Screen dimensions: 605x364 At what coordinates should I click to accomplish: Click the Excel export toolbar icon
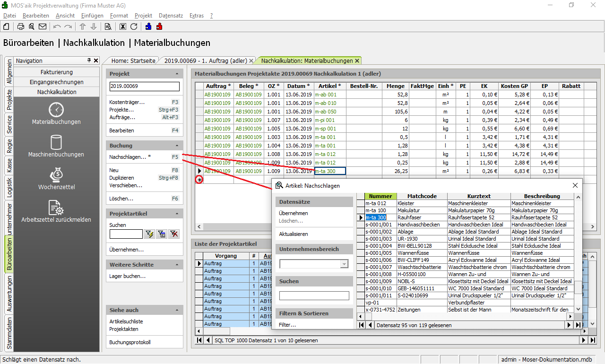(123, 26)
